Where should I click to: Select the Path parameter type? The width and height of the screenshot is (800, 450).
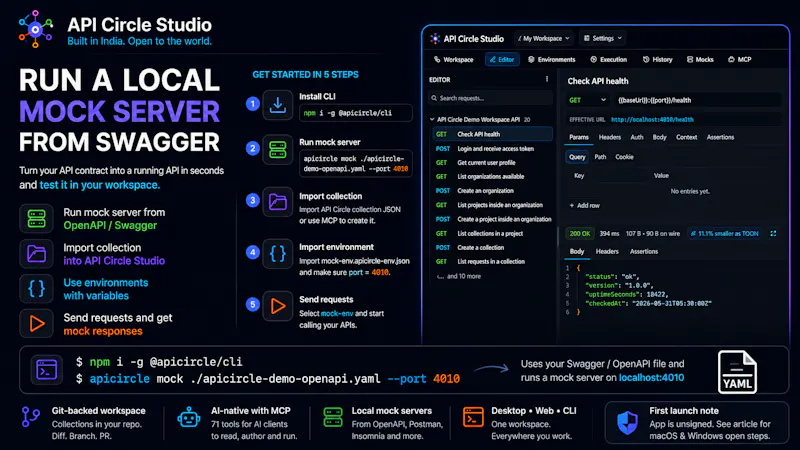point(600,157)
